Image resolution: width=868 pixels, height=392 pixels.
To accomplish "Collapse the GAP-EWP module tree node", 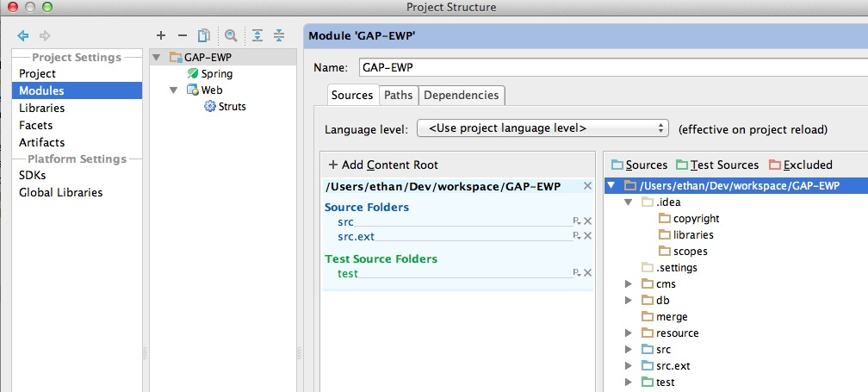I will tap(157, 57).
